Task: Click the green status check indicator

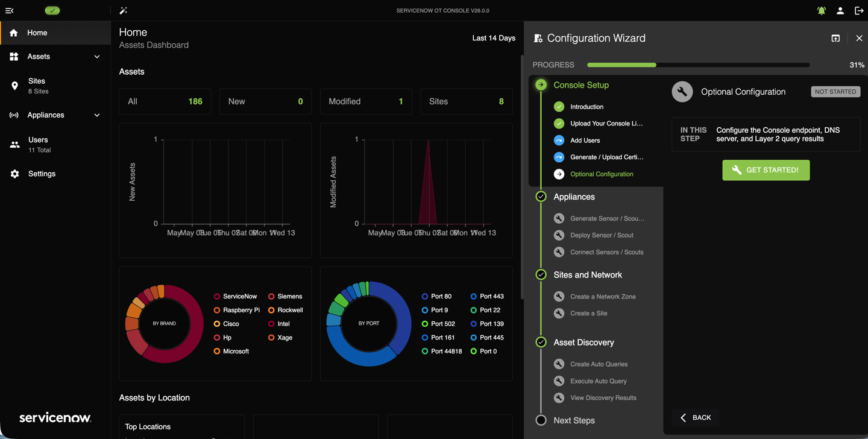Action: [52, 11]
